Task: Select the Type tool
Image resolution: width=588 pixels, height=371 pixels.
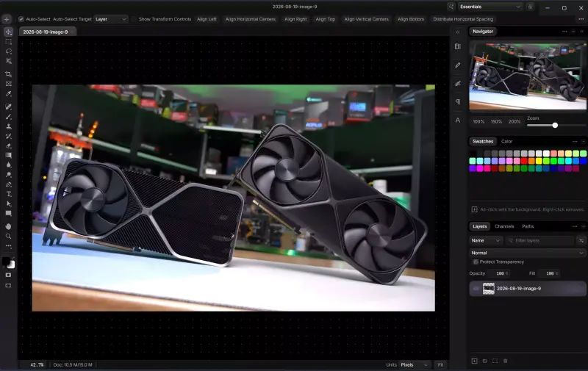Action: tap(8, 194)
